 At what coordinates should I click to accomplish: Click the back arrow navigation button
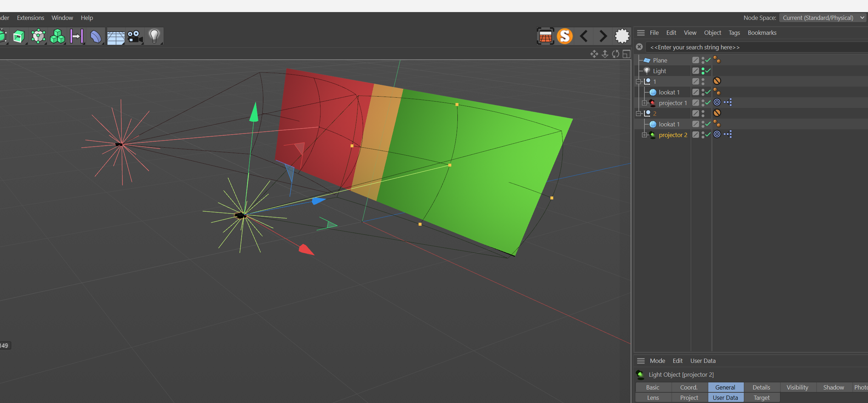(584, 36)
